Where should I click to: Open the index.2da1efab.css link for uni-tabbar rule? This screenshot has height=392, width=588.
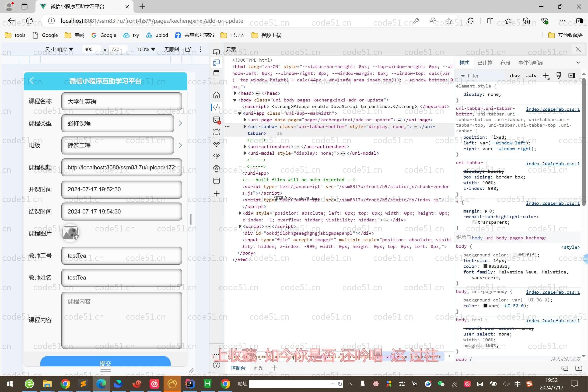pyautogui.click(x=553, y=164)
